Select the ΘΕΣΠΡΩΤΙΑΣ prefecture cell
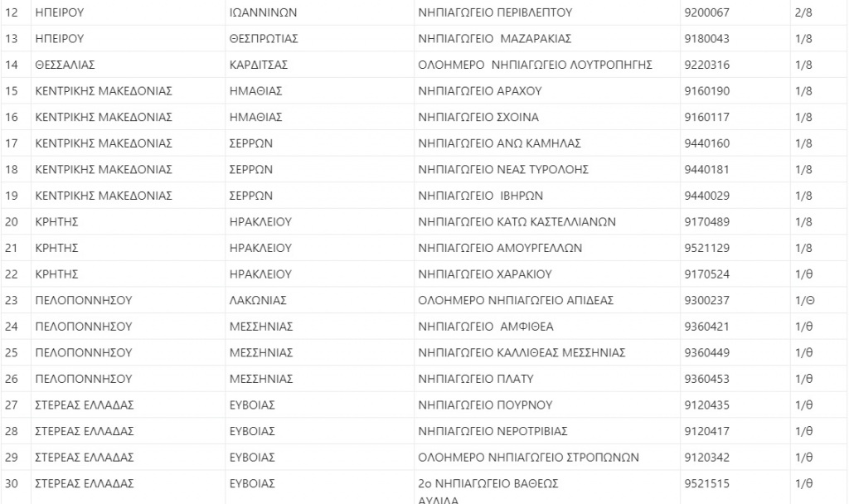Screen dimensions: 849x504 pyautogui.click(x=263, y=39)
